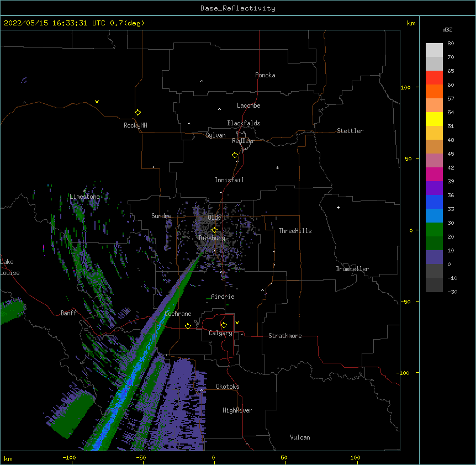
Task: Select the lightest gray 80-70 dBZ swatch
Action: coord(434,50)
